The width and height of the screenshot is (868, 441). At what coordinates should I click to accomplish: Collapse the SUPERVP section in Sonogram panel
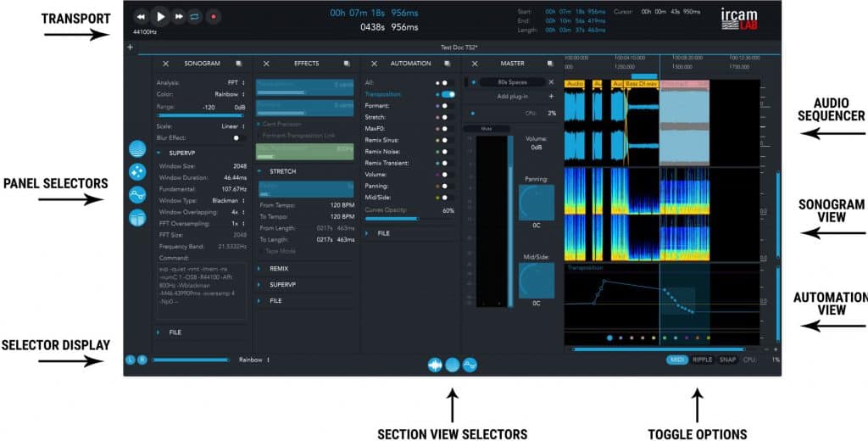159,153
